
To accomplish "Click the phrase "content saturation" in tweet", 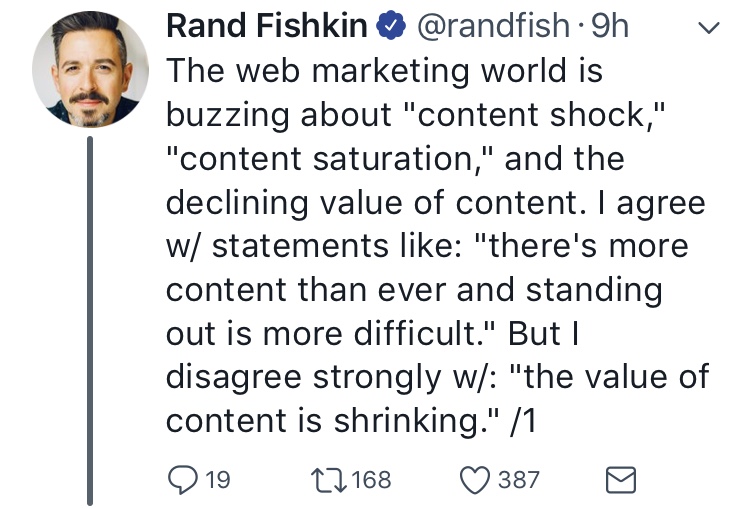I will coord(320,159).
